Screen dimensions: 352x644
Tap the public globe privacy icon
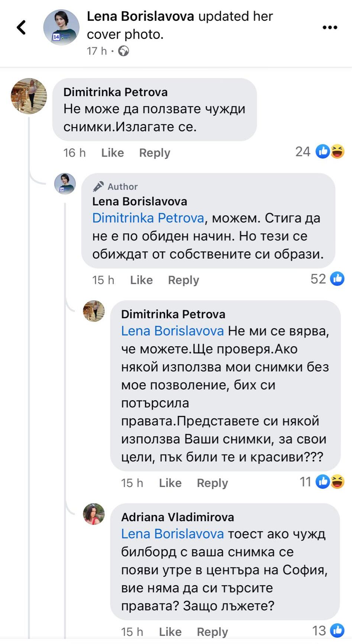(x=123, y=51)
